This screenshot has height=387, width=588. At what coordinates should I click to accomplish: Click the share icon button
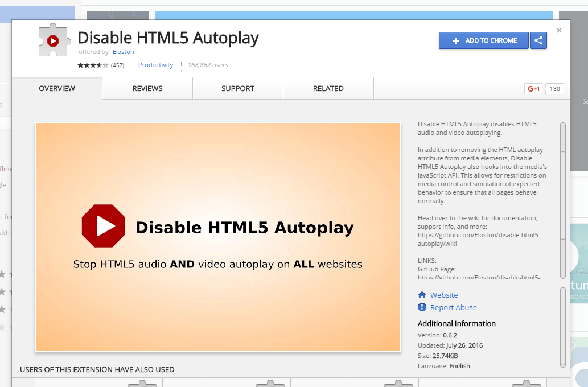(538, 40)
